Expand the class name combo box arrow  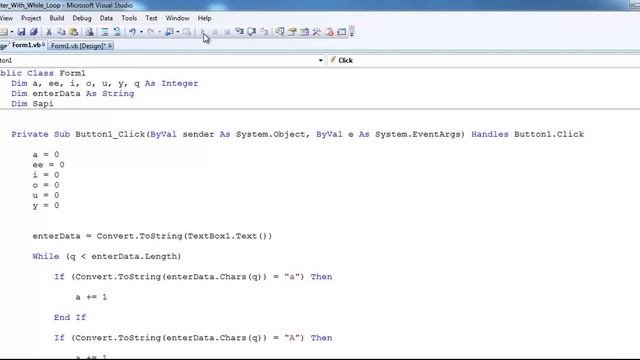[320, 60]
